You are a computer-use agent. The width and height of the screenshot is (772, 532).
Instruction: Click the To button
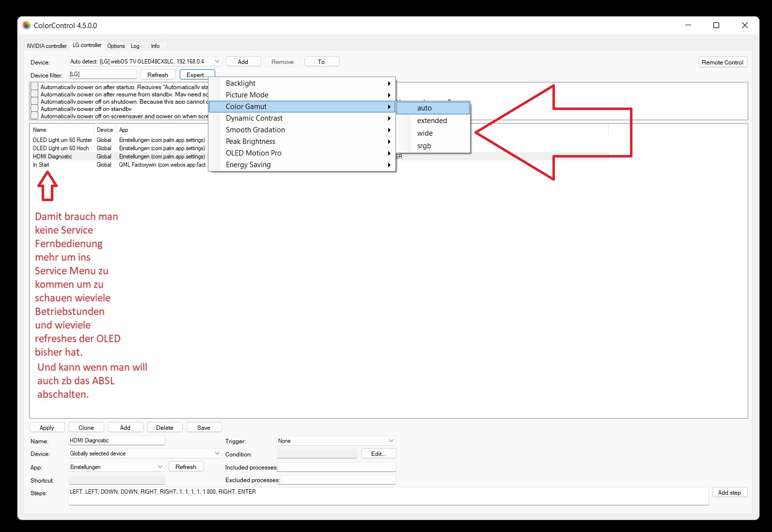tap(322, 62)
